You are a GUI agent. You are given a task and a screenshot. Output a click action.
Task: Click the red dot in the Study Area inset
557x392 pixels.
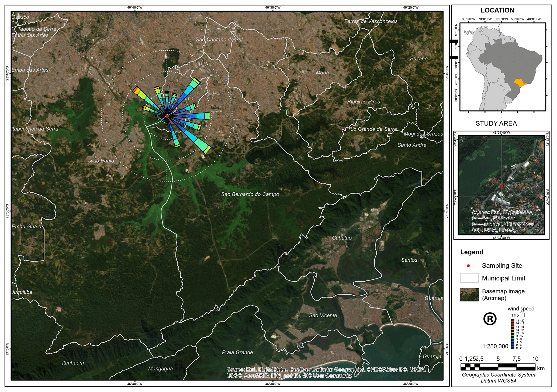tap(501, 186)
